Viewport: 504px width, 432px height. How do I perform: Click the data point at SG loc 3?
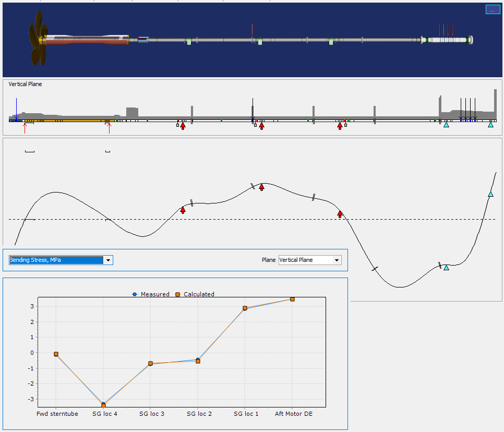150,364
